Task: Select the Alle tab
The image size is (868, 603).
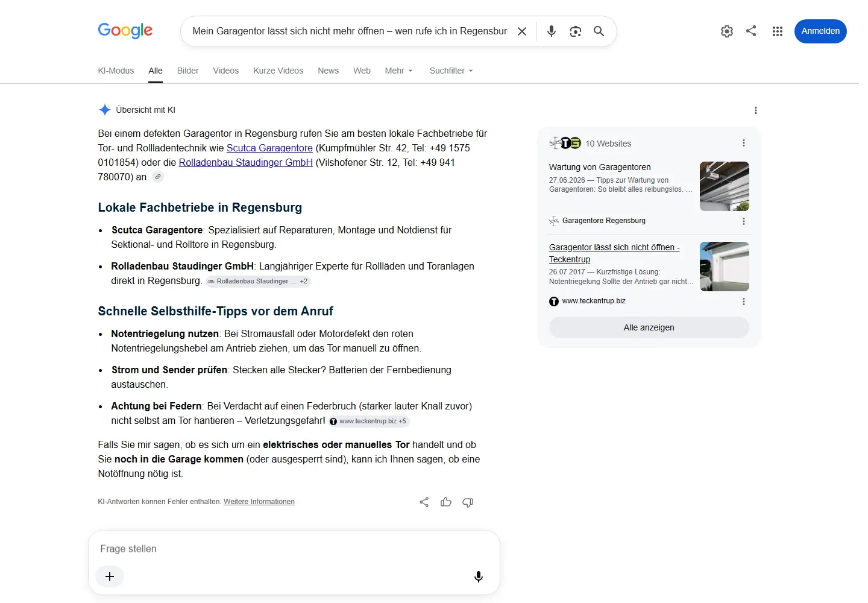Action: pyautogui.click(x=156, y=71)
